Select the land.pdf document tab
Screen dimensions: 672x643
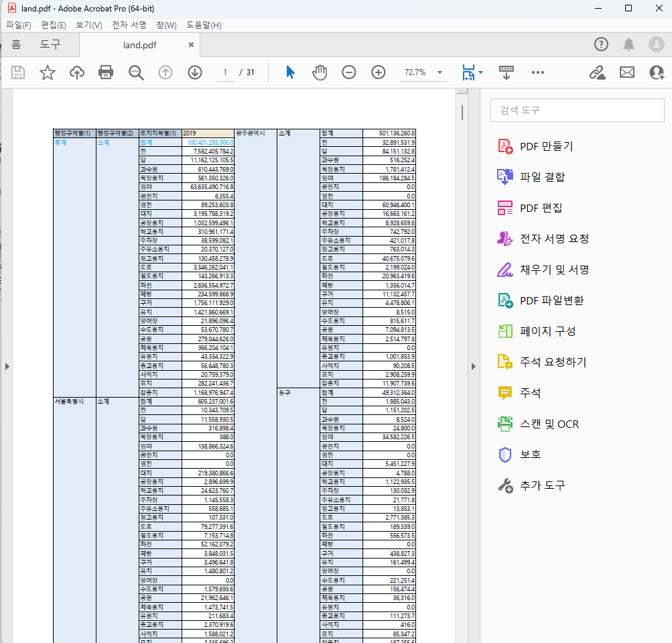(140, 45)
